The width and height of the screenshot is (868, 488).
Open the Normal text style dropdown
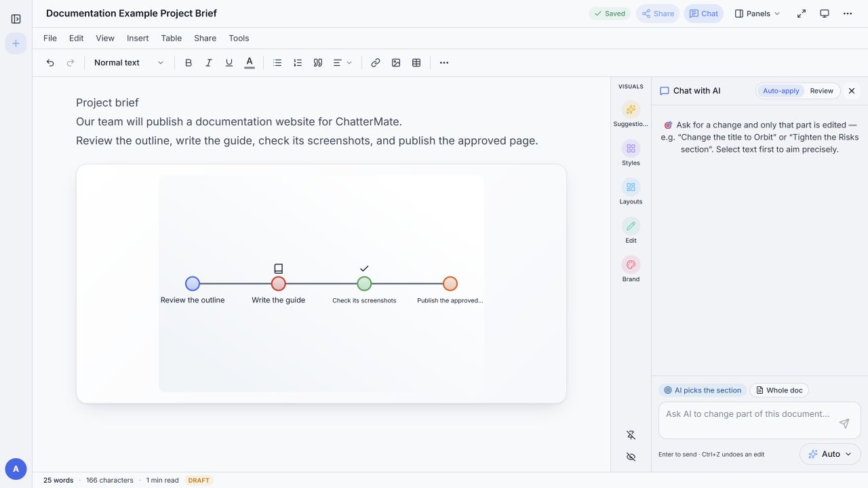[x=129, y=62]
